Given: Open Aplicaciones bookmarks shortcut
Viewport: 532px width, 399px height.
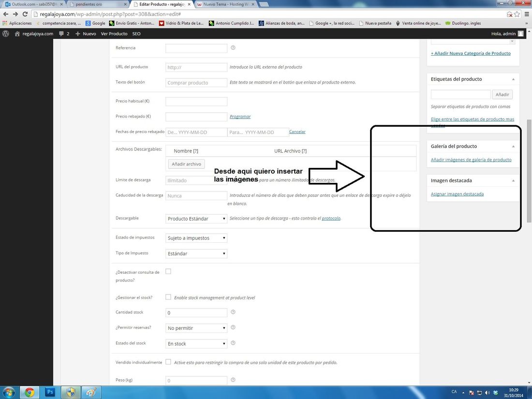Looking at the screenshot, I should [17, 23].
